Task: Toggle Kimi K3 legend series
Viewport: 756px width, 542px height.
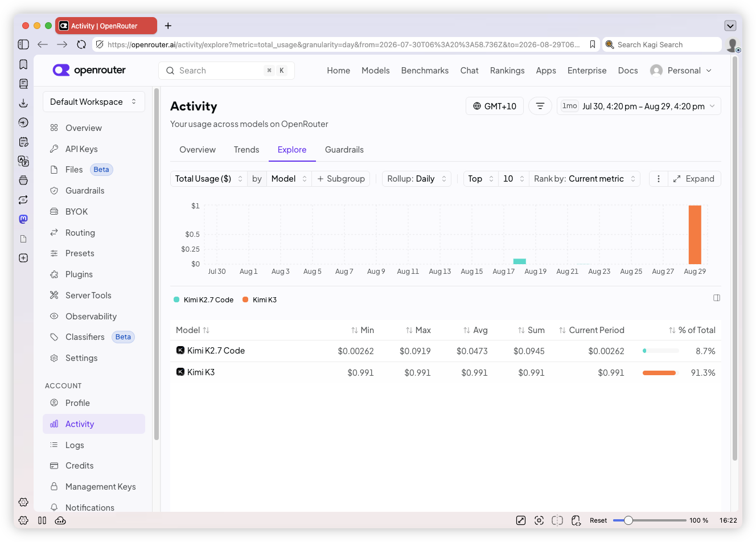Action: 260,299
